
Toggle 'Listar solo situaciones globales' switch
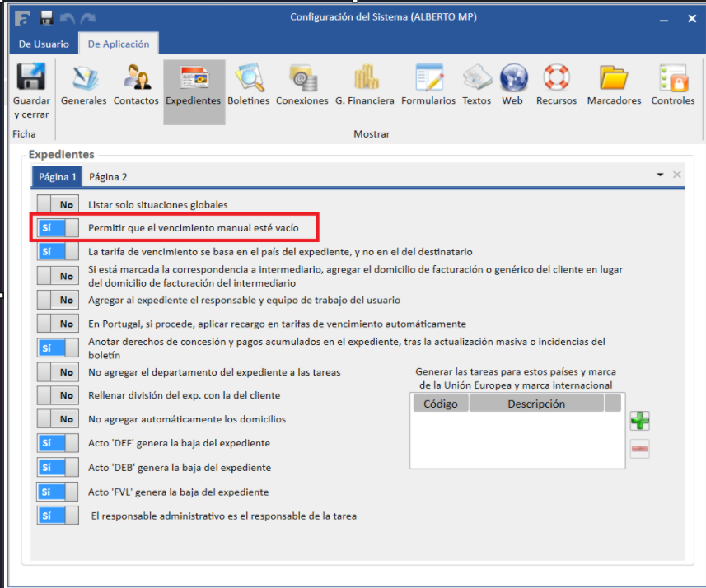(x=58, y=204)
